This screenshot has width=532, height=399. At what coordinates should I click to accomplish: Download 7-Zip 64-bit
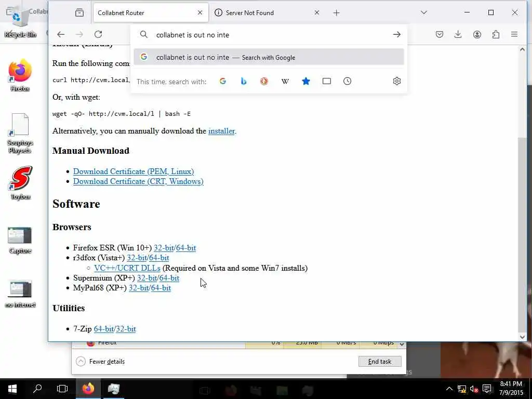(x=103, y=329)
